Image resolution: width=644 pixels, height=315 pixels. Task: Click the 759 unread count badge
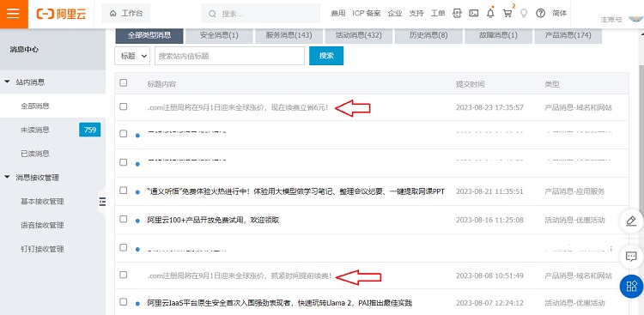[x=90, y=130]
